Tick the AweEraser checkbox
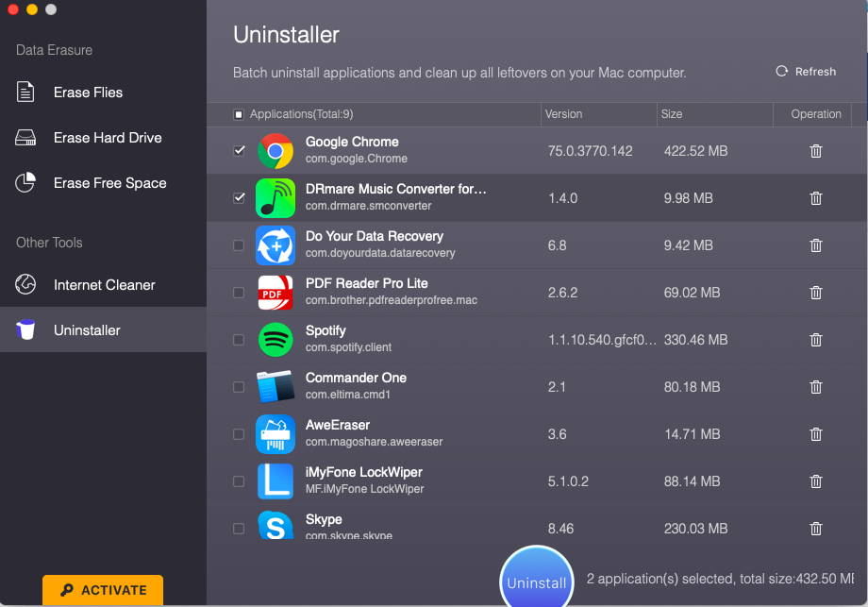868x607 pixels. (x=239, y=433)
